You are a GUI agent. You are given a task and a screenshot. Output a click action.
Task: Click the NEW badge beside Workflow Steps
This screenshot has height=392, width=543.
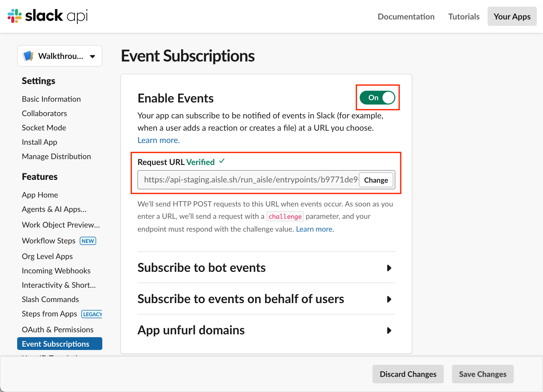pos(88,241)
